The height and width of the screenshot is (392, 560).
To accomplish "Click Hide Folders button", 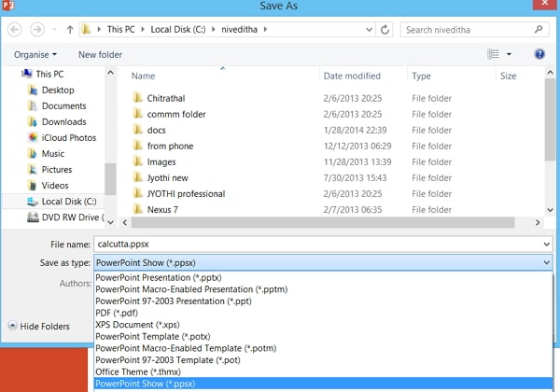I will tap(38, 327).
